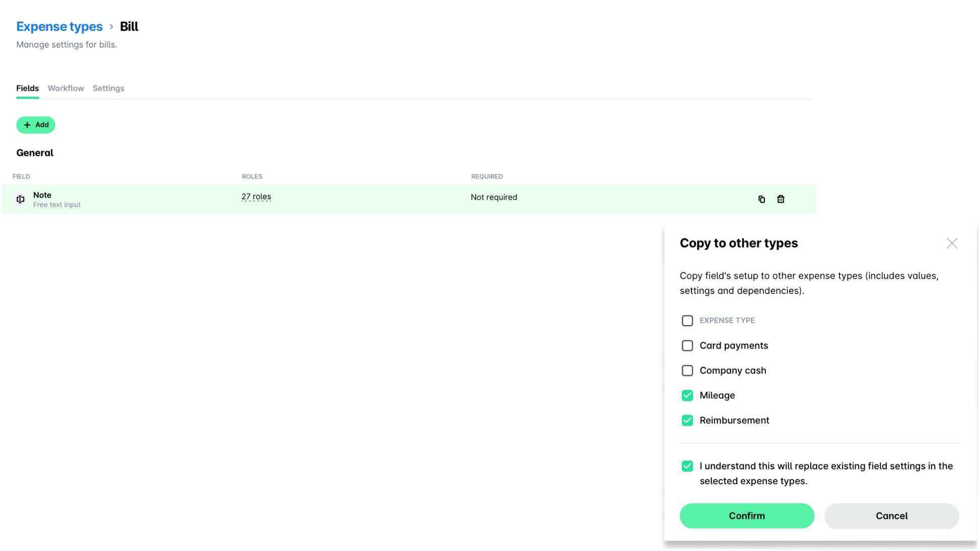Click the 'Card payments' label
980x551 pixels.
(733, 346)
